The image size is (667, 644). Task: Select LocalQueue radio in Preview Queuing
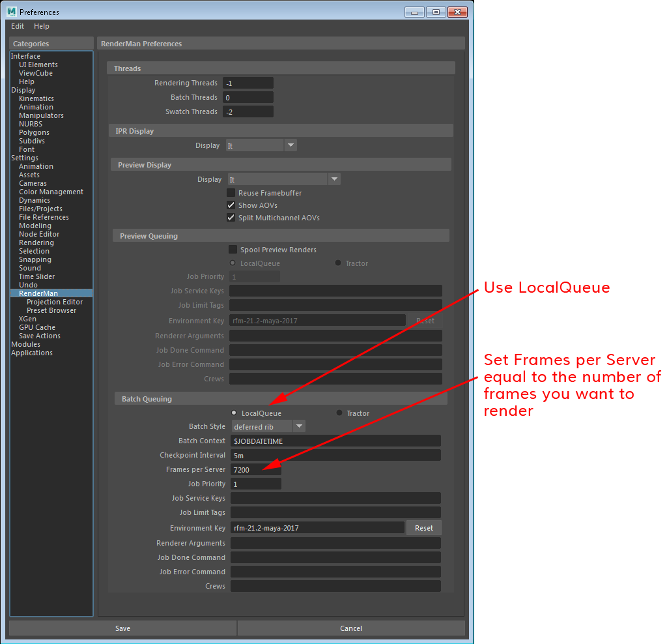(233, 263)
